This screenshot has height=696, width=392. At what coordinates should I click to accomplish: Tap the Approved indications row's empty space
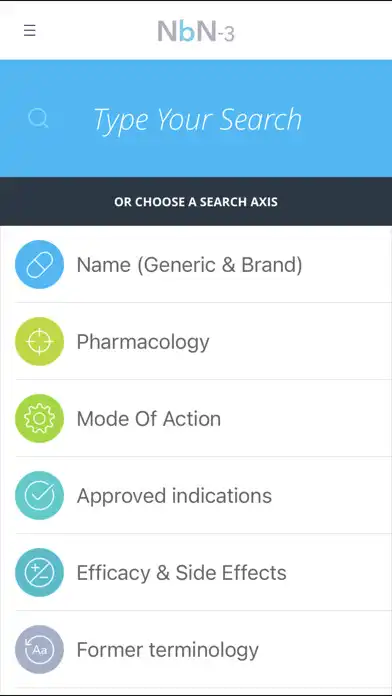331,495
